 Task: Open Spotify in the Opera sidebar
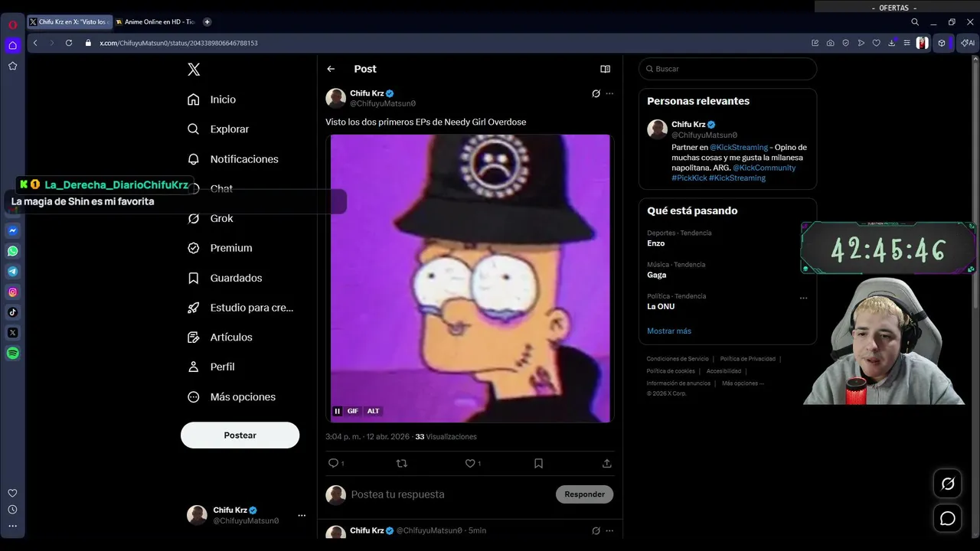click(12, 353)
